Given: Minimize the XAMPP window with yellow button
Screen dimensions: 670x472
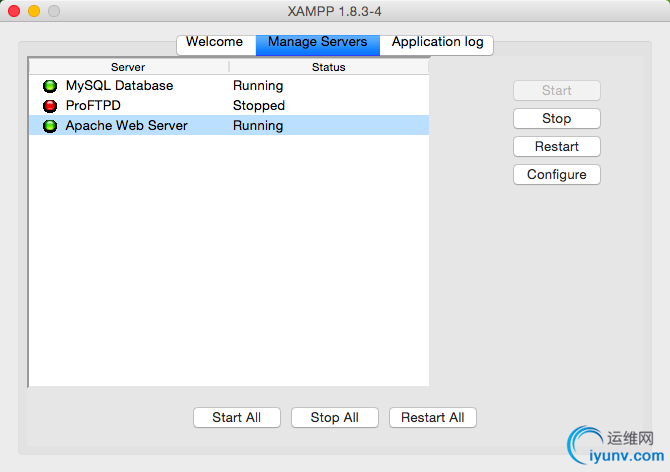Looking at the screenshot, I should click(34, 11).
